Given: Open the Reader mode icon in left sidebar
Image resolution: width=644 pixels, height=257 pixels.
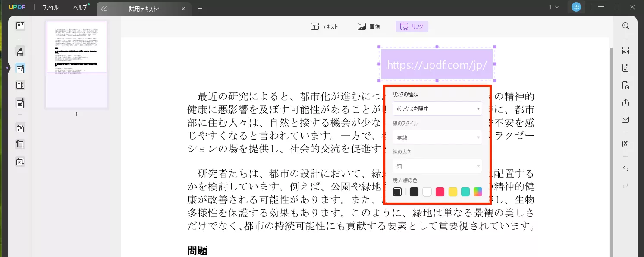Looking at the screenshot, I should [20, 26].
